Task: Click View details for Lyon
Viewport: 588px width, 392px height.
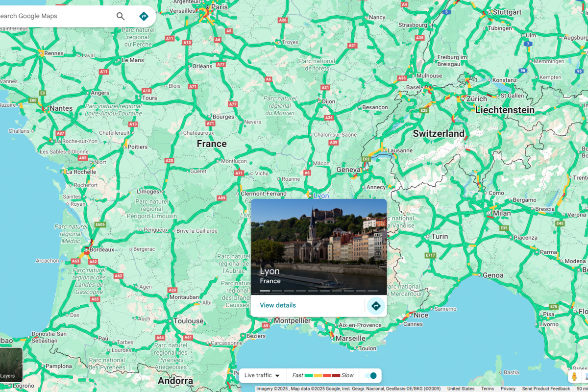Action: tap(278, 305)
